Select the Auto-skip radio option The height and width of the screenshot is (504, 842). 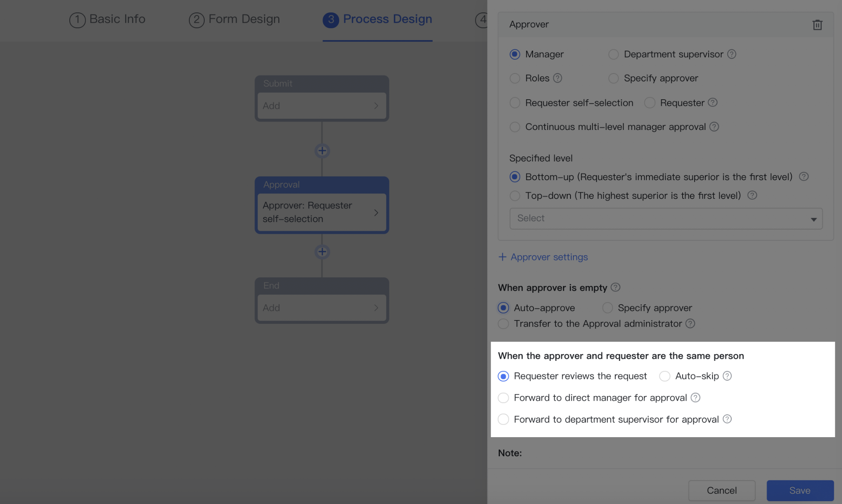665,376
